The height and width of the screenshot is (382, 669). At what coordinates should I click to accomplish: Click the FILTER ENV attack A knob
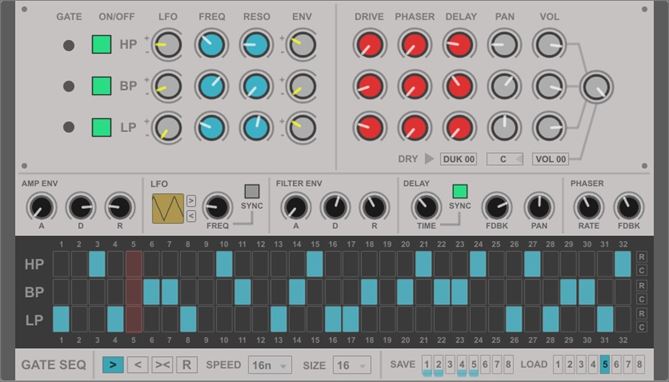click(x=296, y=207)
